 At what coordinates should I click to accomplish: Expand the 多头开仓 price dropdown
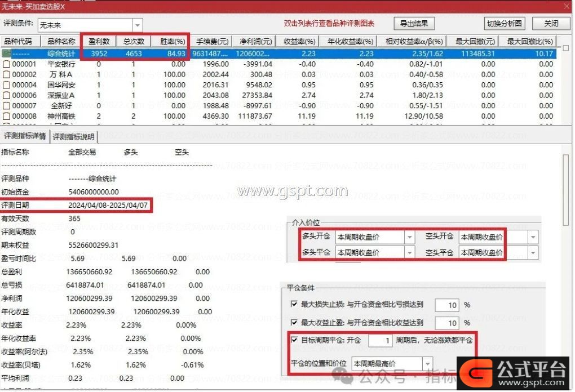click(409, 237)
